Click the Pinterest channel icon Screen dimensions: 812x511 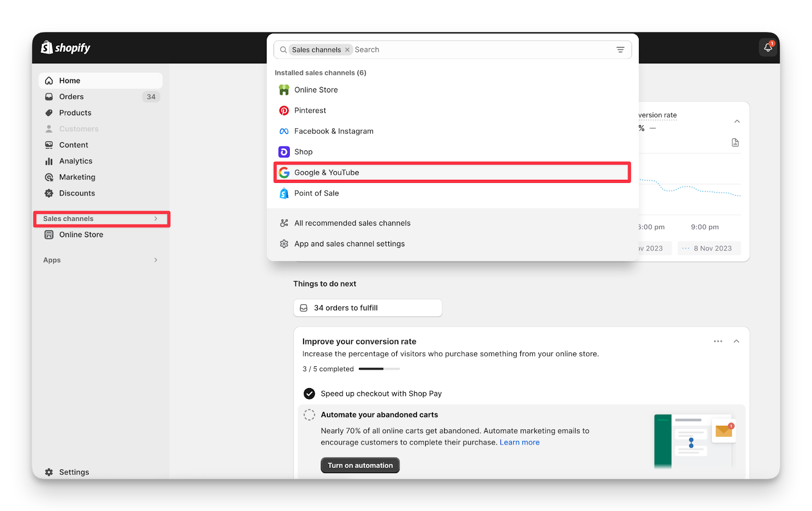[284, 111]
